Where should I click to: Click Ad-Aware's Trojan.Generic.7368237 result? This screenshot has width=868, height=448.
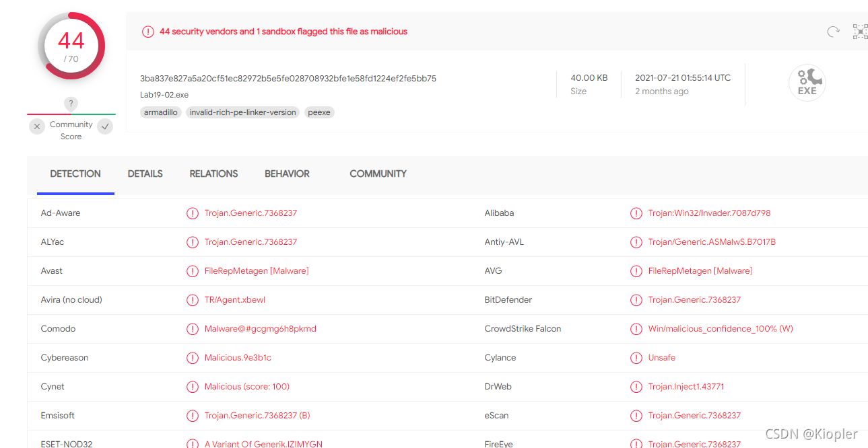pos(251,213)
